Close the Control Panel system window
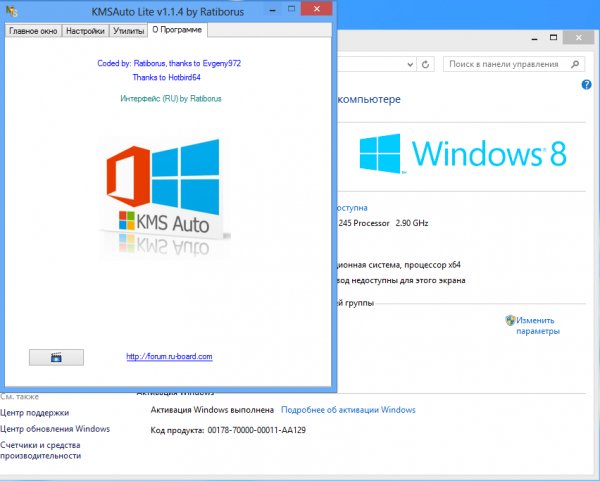The image size is (600, 481). click(579, 38)
